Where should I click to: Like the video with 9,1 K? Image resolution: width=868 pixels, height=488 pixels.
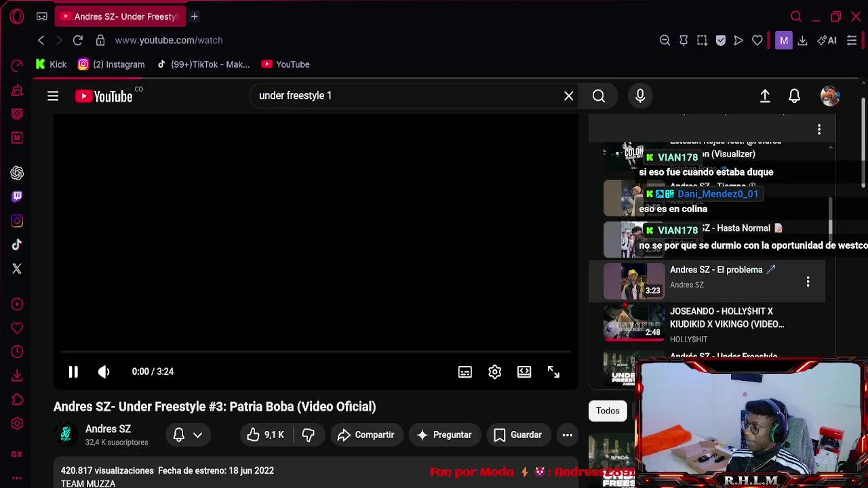265,435
